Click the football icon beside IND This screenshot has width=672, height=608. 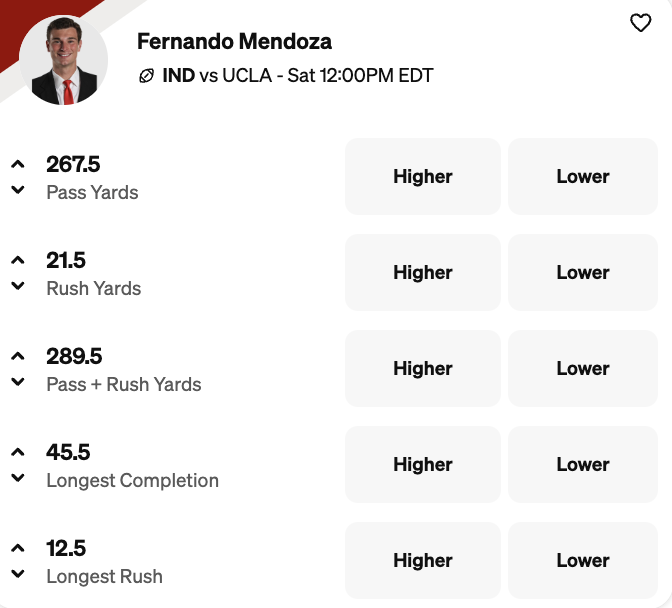(x=146, y=76)
